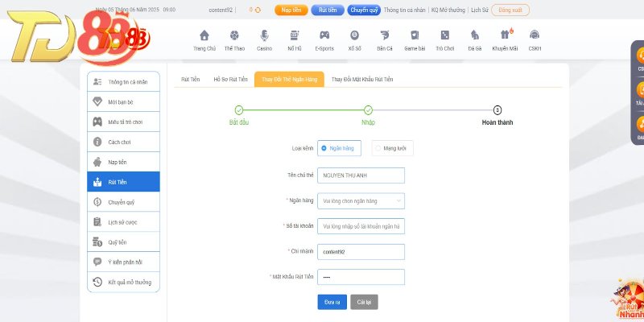Open the Trò Chơi dice icon
This screenshot has height=322, width=644.
coord(445,35)
